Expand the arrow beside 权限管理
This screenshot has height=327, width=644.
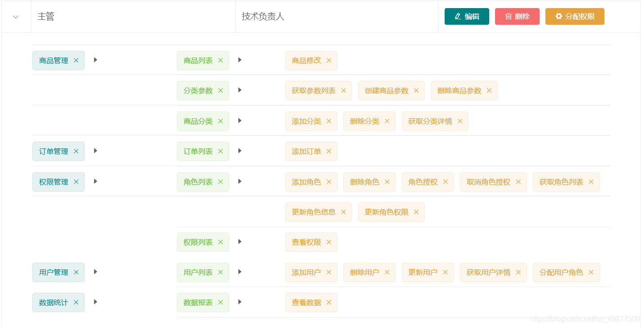point(95,182)
